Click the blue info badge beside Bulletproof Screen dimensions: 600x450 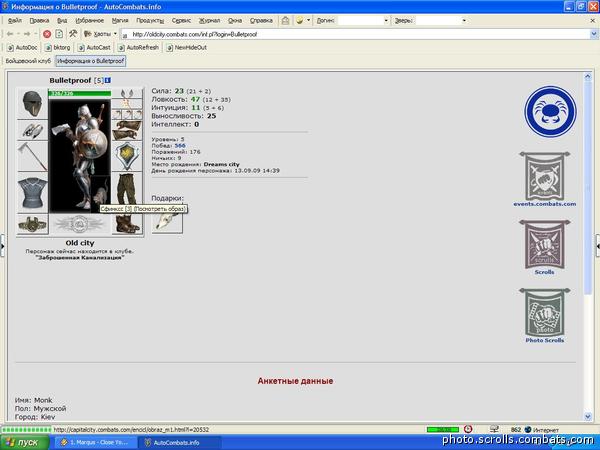[x=108, y=80]
